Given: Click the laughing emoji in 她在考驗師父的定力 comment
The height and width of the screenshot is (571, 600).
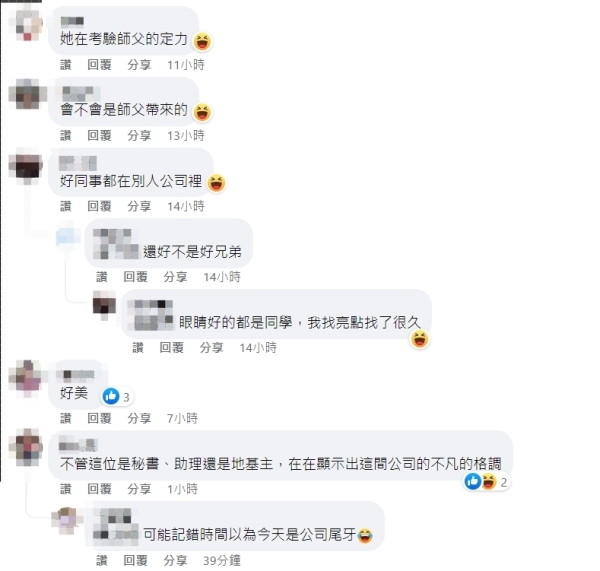Looking at the screenshot, I should click(x=202, y=41).
